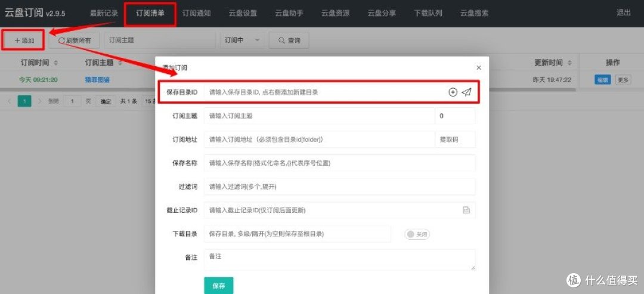Open 订阅清单 tab

pos(150,13)
